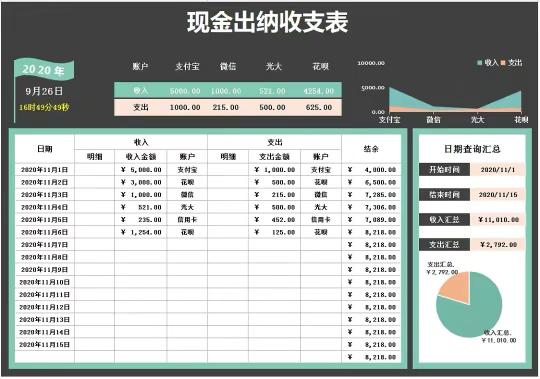This screenshot has height=379, width=540.
Task: Select the date cell 2020年11月12日
Action: pos(45,307)
